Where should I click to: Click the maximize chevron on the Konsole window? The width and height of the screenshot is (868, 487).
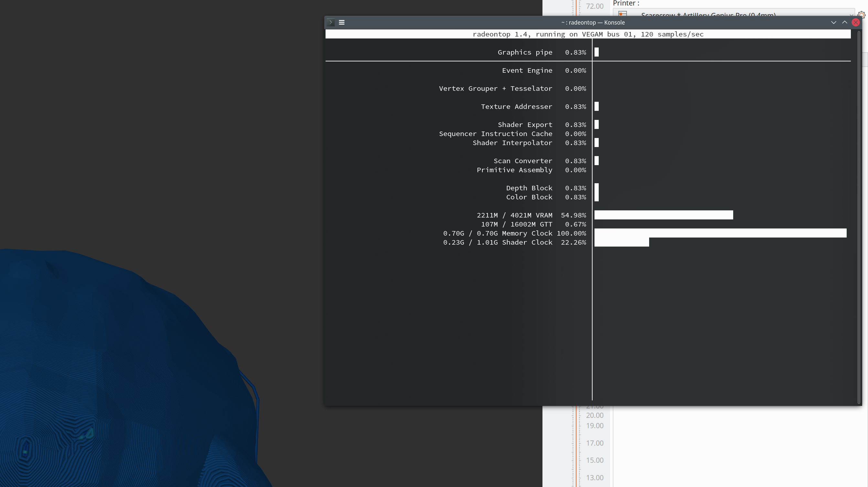coord(845,22)
